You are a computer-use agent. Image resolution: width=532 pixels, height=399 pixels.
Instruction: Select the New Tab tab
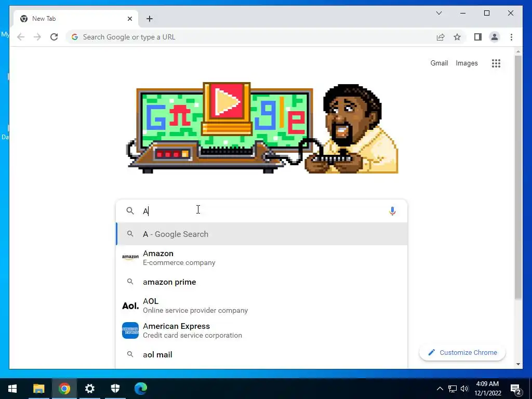(x=76, y=19)
